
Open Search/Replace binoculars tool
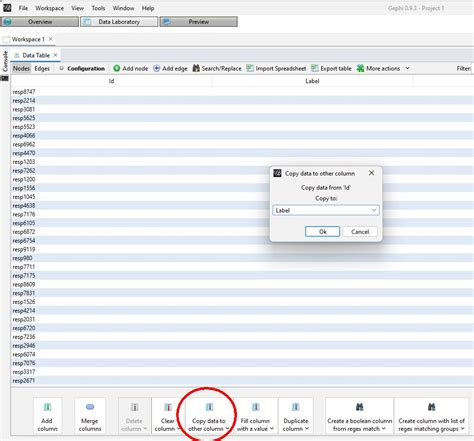[196, 68]
